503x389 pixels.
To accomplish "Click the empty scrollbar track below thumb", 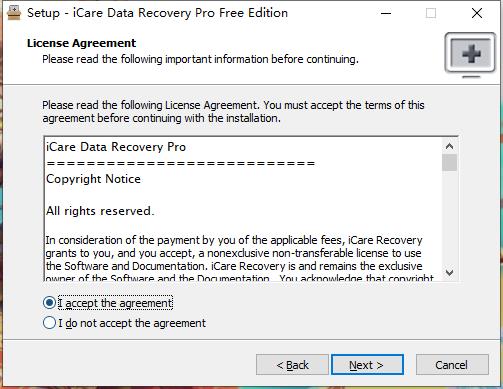I will pos(449,218).
